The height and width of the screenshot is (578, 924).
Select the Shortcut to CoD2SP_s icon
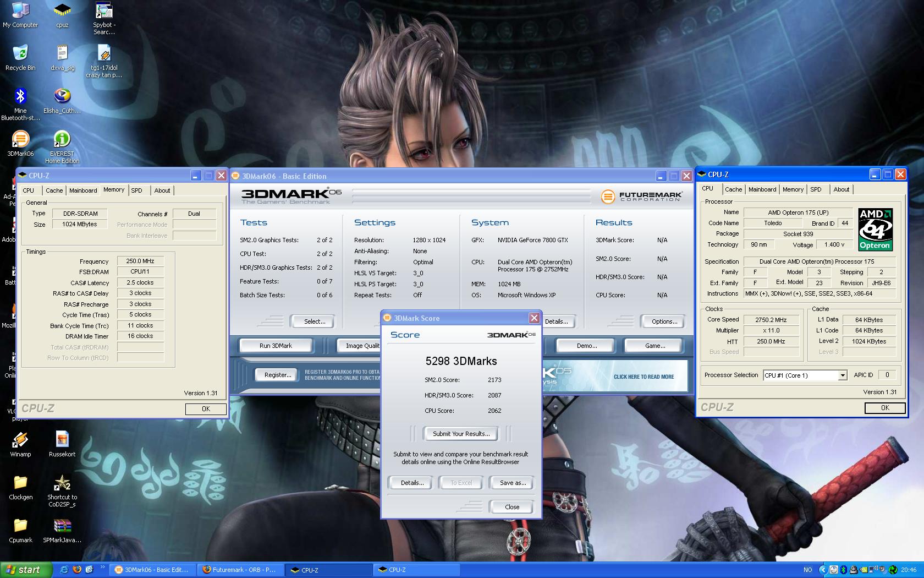click(62, 491)
